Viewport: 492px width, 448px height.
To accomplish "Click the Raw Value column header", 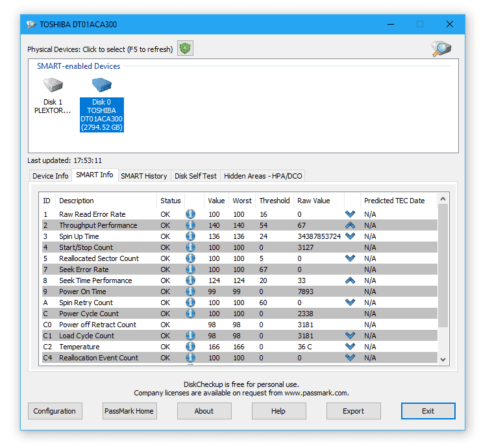I will pyautogui.click(x=319, y=201).
